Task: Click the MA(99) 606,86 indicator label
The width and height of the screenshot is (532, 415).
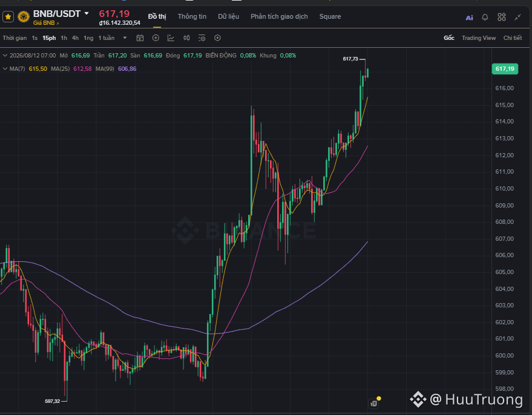Action: 116,69
